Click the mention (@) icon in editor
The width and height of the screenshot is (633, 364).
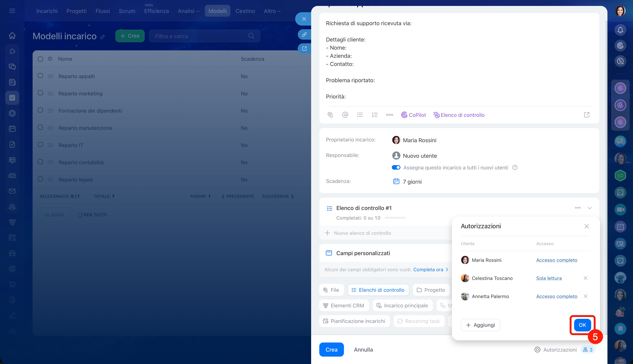coord(345,115)
